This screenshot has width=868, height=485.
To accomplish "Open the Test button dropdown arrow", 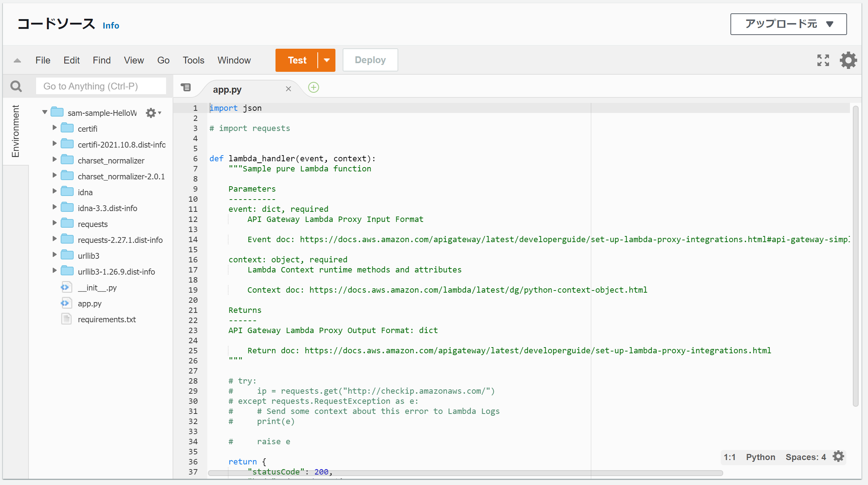I will [x=326, y=60].
